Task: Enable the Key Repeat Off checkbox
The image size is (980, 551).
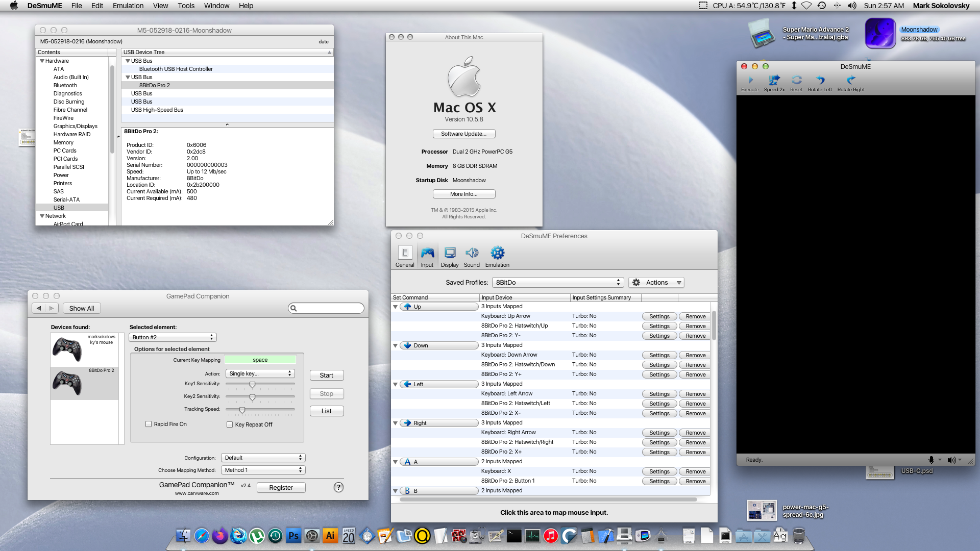Action: (230, 424)
